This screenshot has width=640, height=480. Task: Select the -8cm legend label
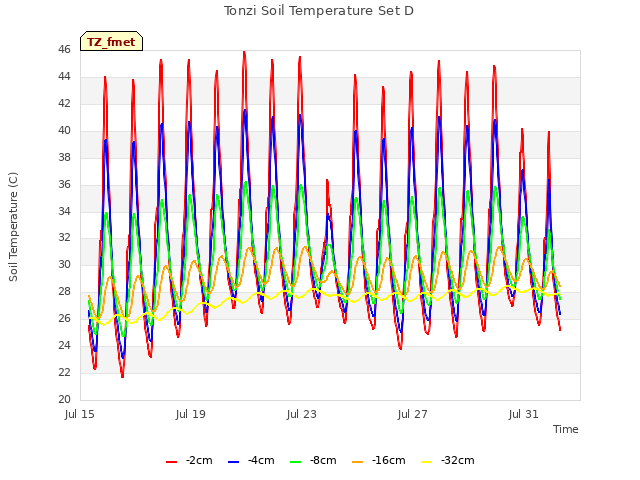(x=323, y=461)
